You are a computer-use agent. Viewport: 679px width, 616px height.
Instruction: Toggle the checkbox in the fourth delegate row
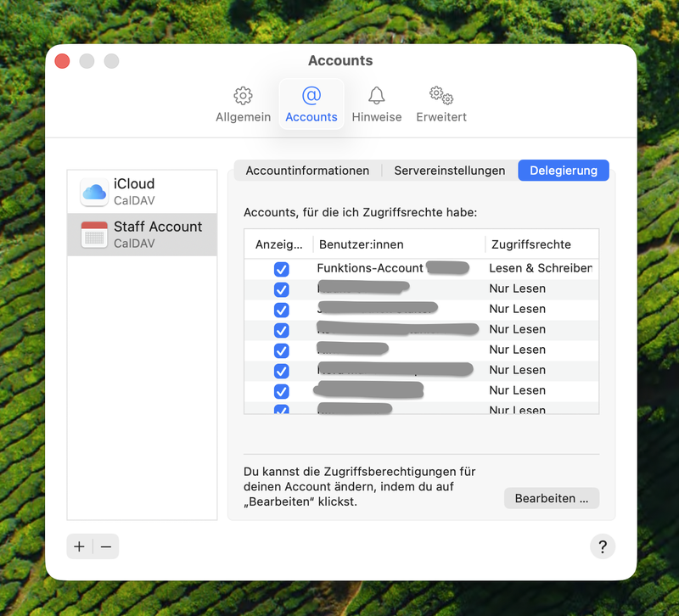click(282, 330)
